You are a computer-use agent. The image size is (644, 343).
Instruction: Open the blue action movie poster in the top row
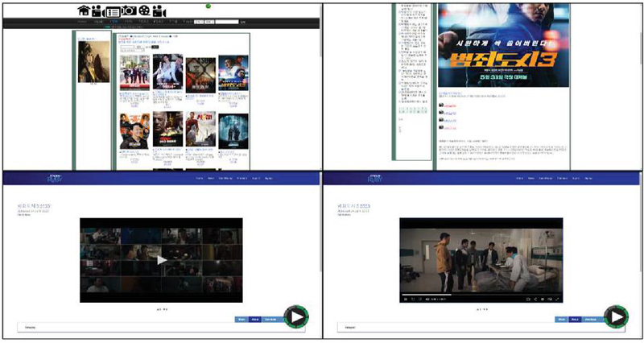click(x=233, y=72)
